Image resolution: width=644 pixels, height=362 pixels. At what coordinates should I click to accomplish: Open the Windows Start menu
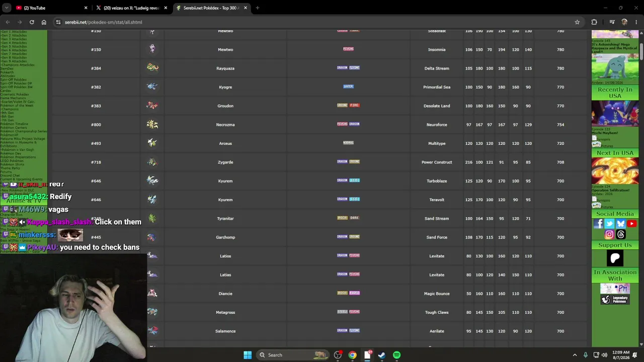(x=248, y=355)
